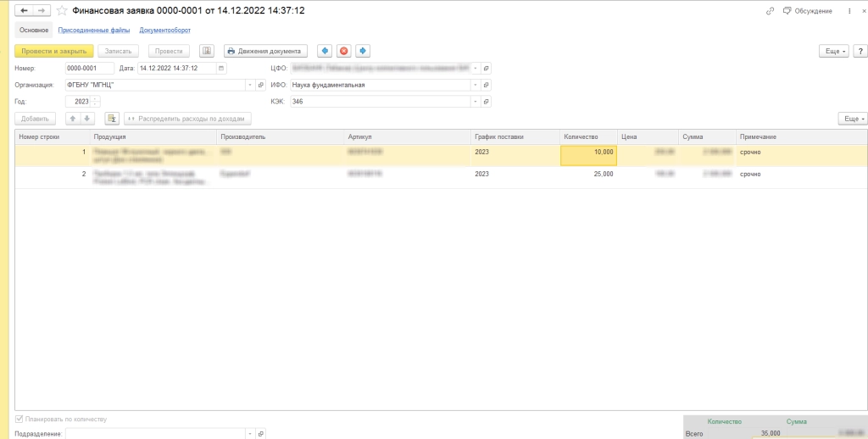
Task: Click 'Движения документа' button
Action: pyautogui.click(x=265, y=51)
